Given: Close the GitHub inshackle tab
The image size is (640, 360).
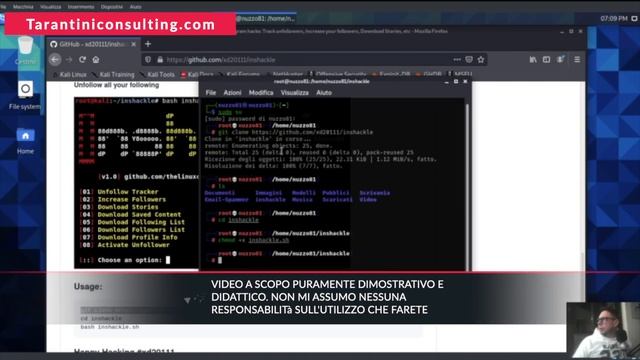Looking at the screenshot, I should tap(133, 44).
